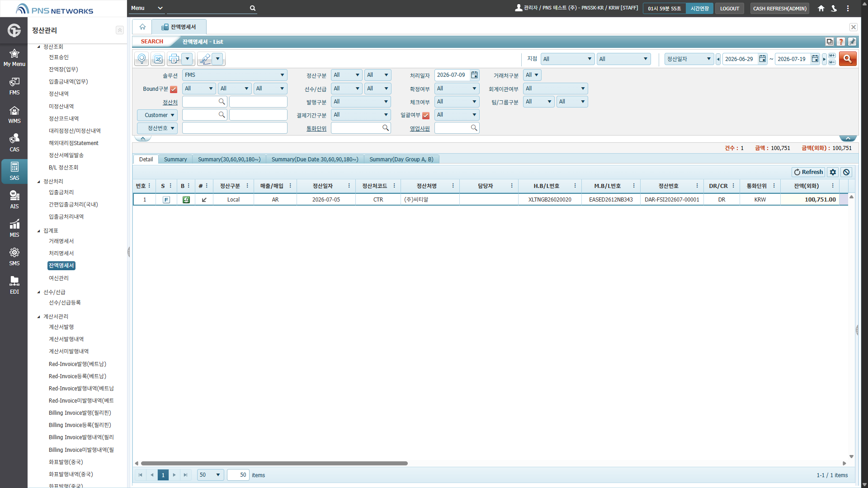Click the Refresh button

pos(808,172)
